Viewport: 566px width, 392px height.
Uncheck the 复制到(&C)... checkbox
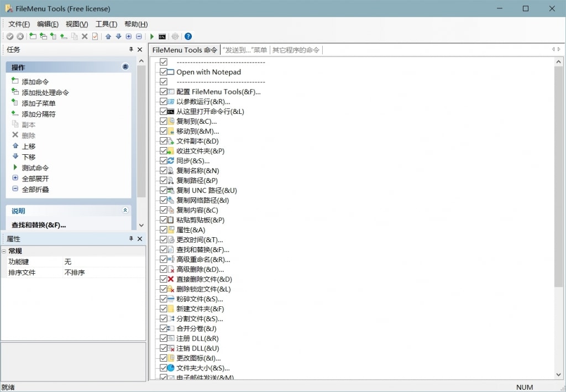point(164,121)
